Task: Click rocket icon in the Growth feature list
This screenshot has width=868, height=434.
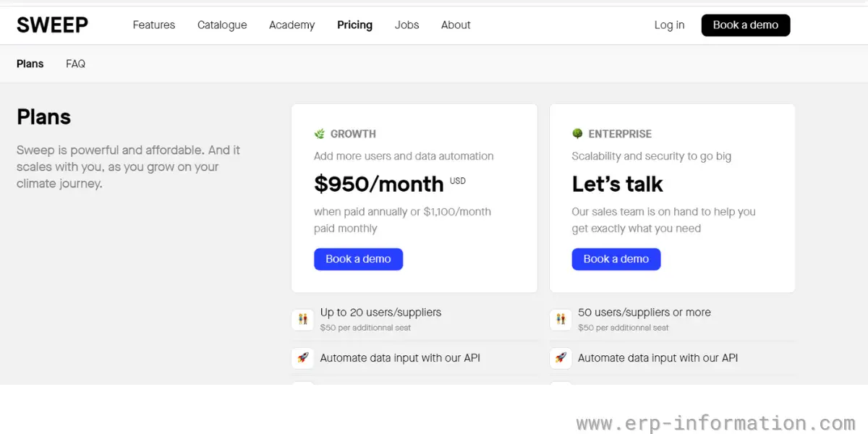Action: coord(303,358)
